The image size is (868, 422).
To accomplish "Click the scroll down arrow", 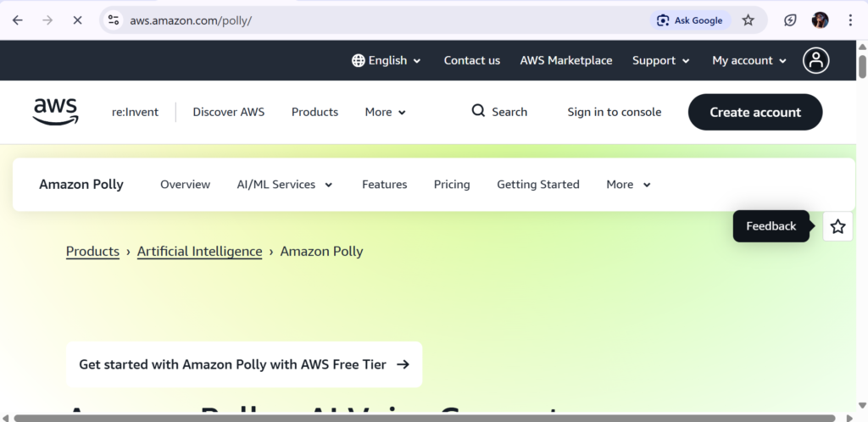I will pos(862,405).
